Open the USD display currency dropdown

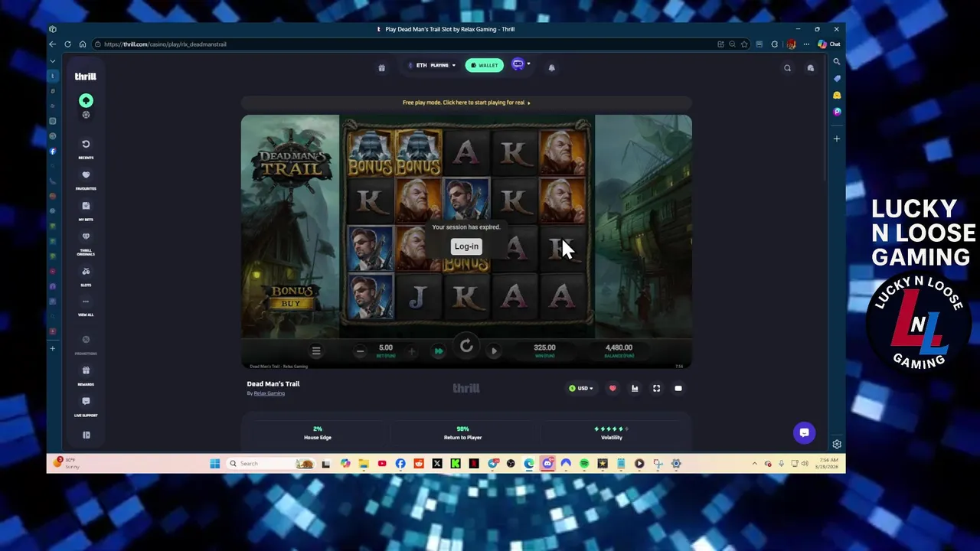point(581,389)
